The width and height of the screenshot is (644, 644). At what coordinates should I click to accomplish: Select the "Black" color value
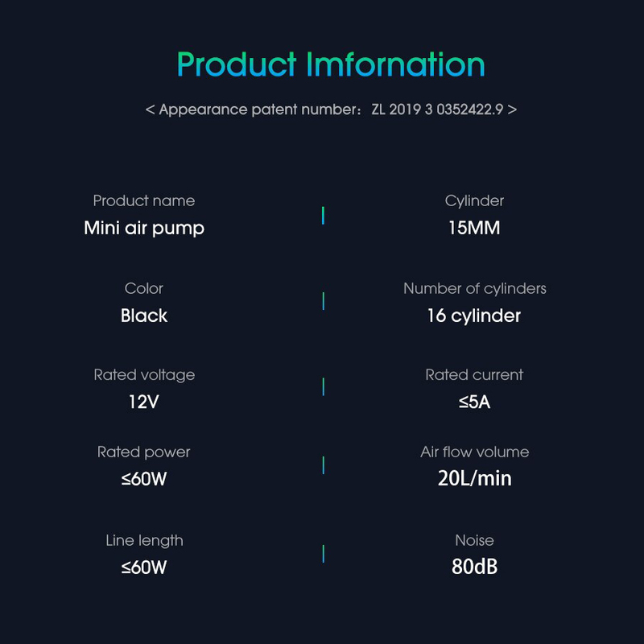[144, 316]
